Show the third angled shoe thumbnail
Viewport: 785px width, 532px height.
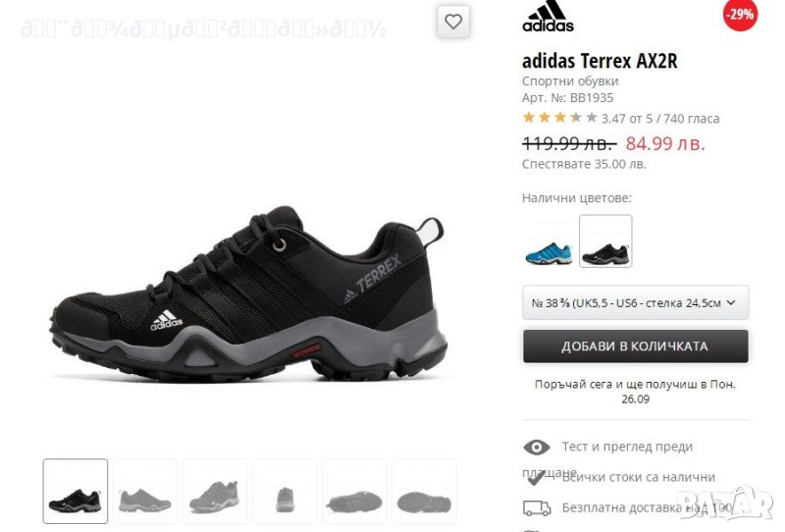[215, 491]
